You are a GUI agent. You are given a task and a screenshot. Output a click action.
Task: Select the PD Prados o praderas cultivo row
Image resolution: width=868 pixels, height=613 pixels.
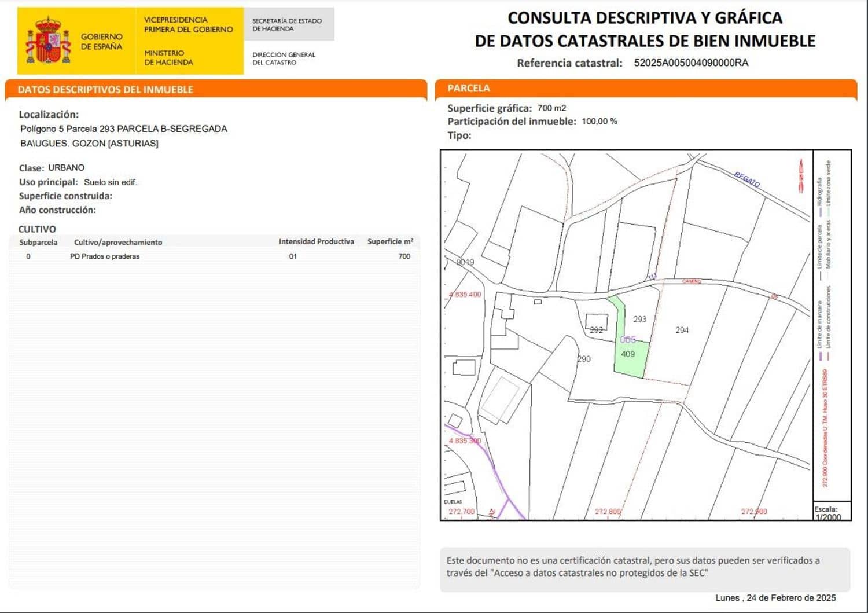point(104,256)
